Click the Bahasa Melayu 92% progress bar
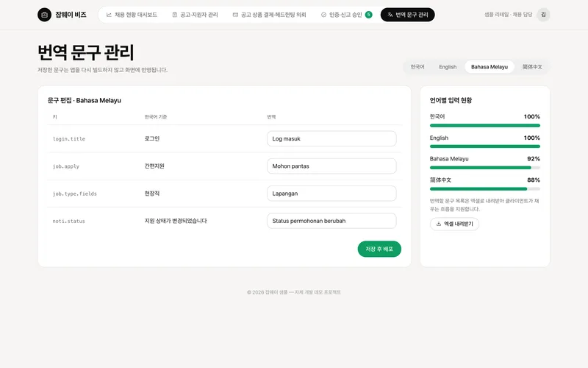The width and height of the screenshot is (588, 368). tap(485, 168)
